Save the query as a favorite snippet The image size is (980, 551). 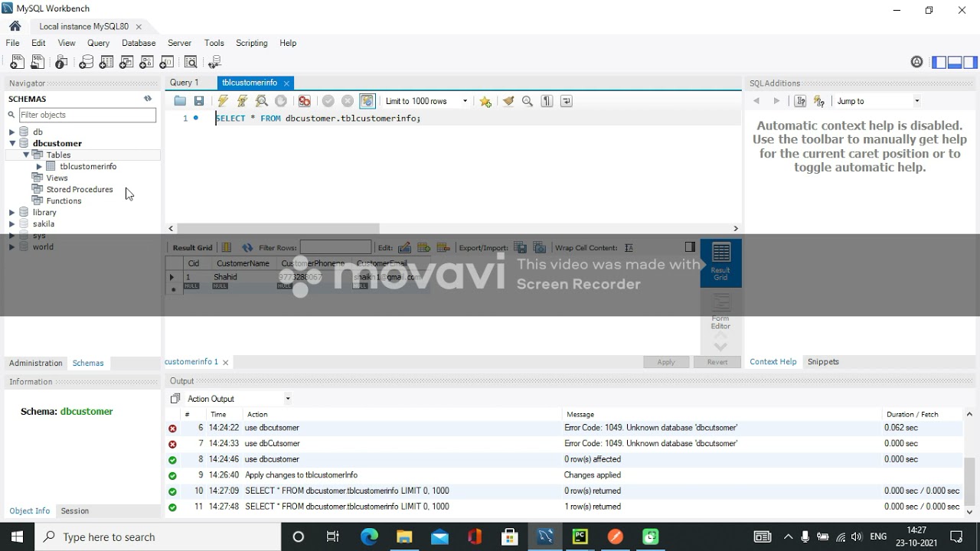point(485,101)
